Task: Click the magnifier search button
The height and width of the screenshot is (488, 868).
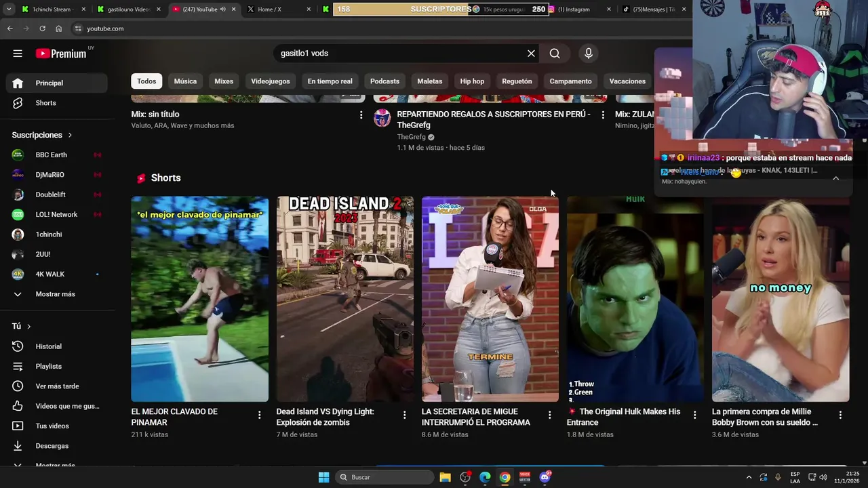Action: pyautogui.click(x=555, y=54)
